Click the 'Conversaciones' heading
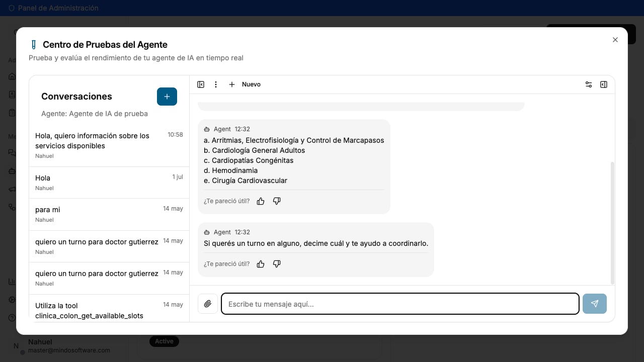The height and width of the screenshot is (362, 644). click(76, 97)
